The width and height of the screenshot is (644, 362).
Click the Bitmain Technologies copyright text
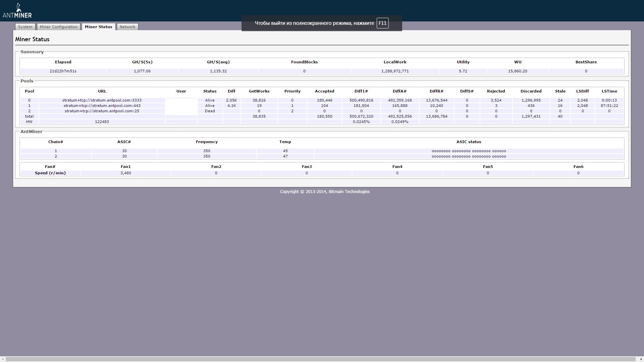point(325,192)
